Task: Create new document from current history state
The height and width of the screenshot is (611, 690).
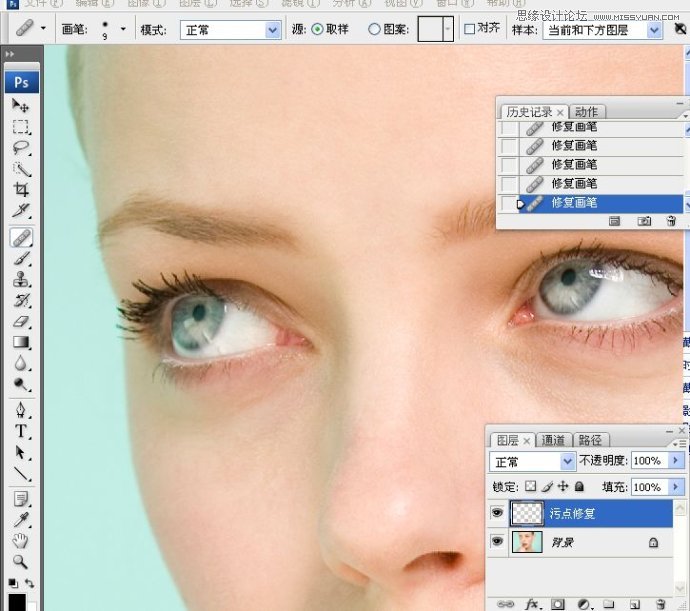Action: coord(614,221)
